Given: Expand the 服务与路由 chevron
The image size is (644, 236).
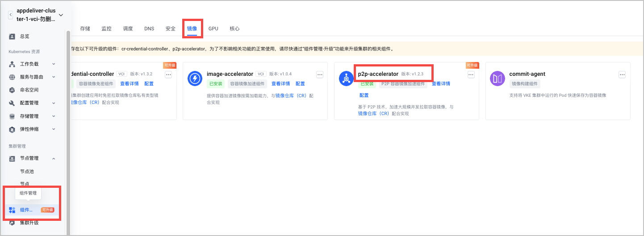Looking at the screenshot, I should (54, 77).
